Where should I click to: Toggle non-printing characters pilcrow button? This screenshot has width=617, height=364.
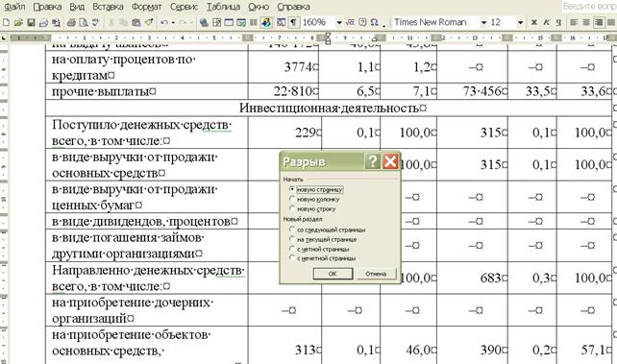[x=293, y=23]
